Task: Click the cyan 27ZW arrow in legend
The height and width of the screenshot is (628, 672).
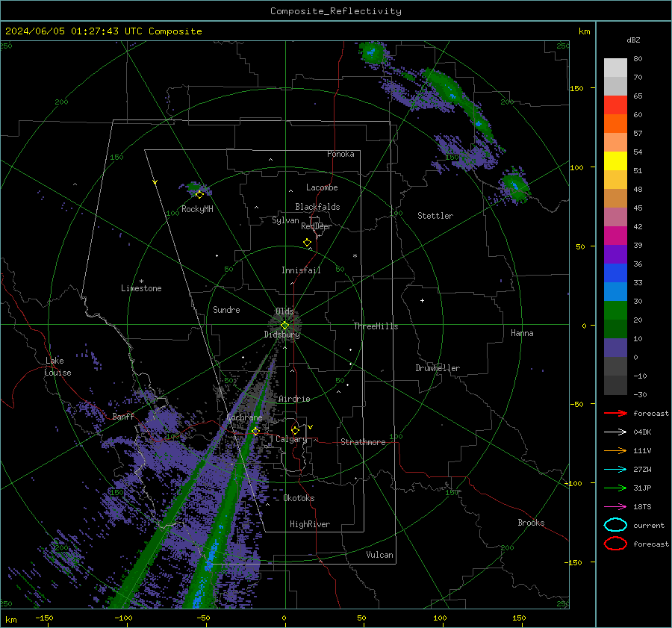Action: click(x=615, y=470)
